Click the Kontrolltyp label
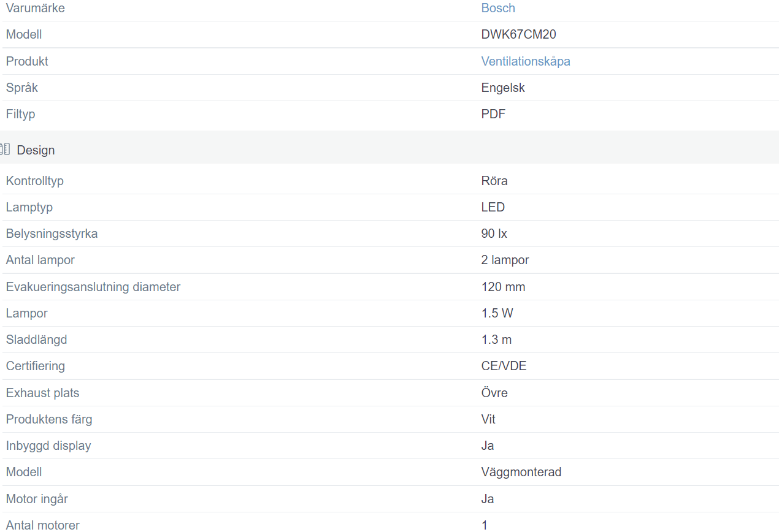The height and width of the screenshot is (532, 779). [x=34, y=181]
